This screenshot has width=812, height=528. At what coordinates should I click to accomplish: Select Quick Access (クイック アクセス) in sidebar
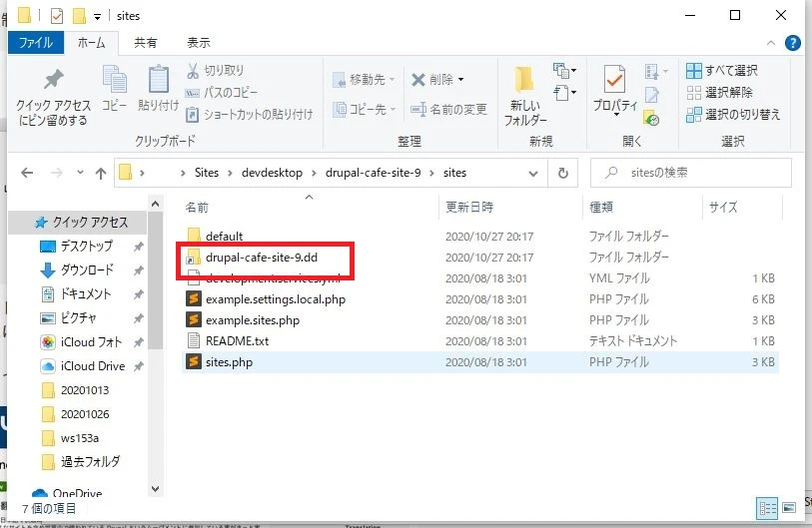79,223
